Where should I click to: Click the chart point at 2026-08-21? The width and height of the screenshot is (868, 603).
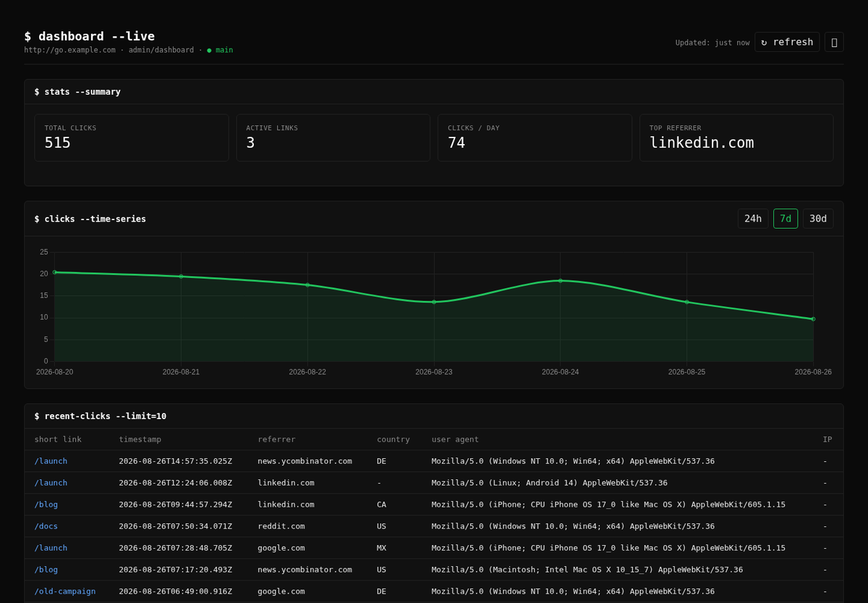point(181,277)
